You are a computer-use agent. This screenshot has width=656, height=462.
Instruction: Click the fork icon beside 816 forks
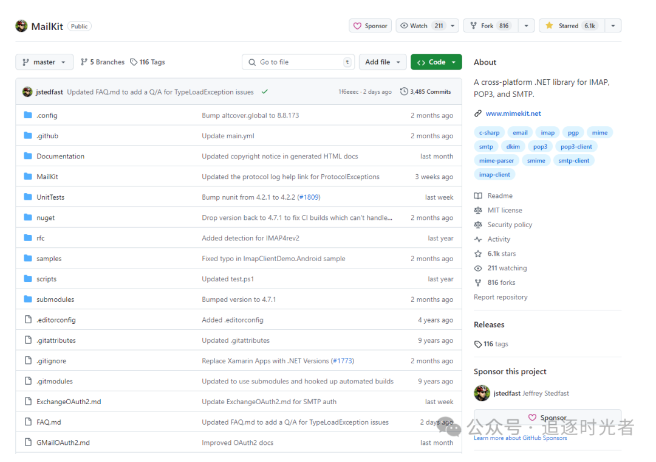click(x=478, y=282)
